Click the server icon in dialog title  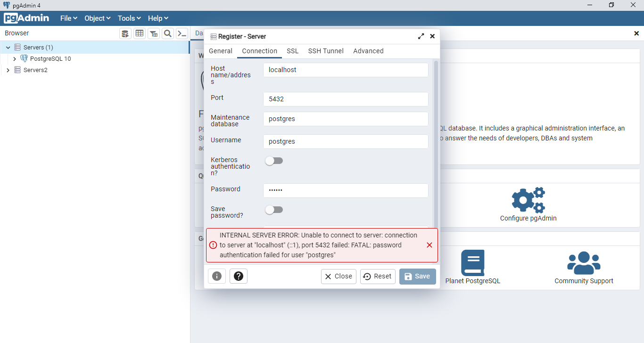tap(214, 36)
